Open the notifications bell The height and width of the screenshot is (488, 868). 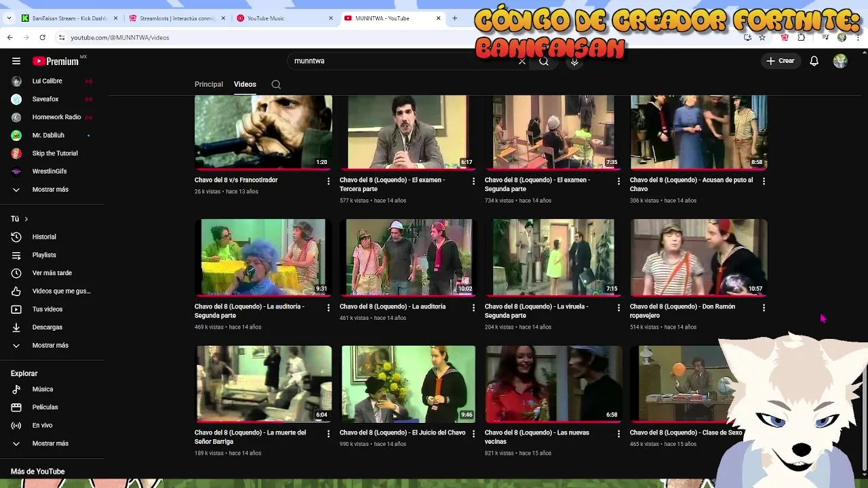[814, 61]
